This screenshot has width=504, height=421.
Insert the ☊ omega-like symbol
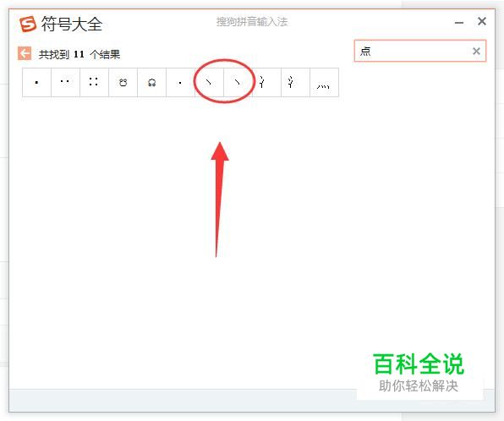point(151,82)
